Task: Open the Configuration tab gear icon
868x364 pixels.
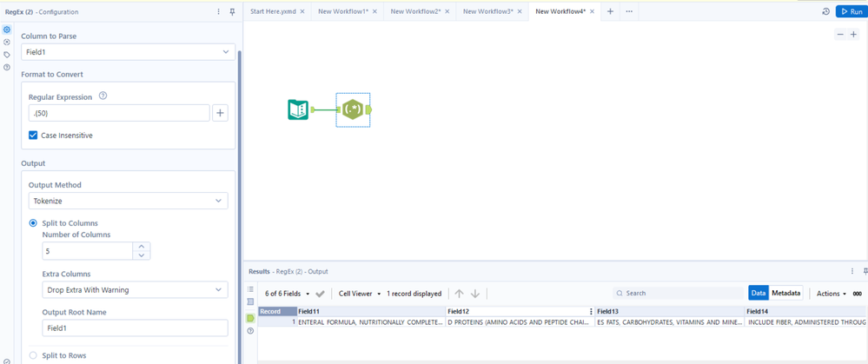Action: click(x=7, y=30)
